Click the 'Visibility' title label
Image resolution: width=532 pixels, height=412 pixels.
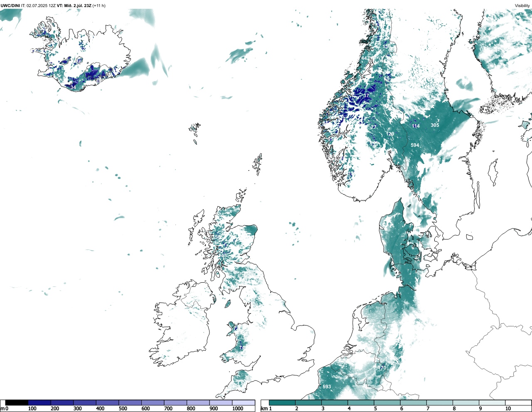pyautogui.click(x=522, y=5)
